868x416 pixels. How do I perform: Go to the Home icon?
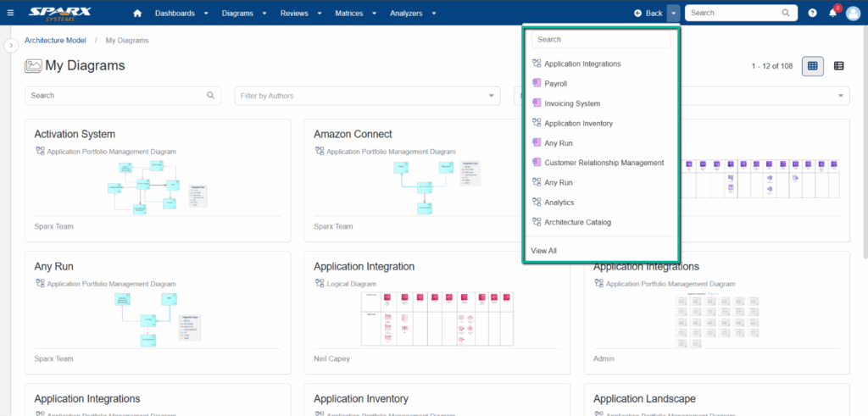coord(137,14)
